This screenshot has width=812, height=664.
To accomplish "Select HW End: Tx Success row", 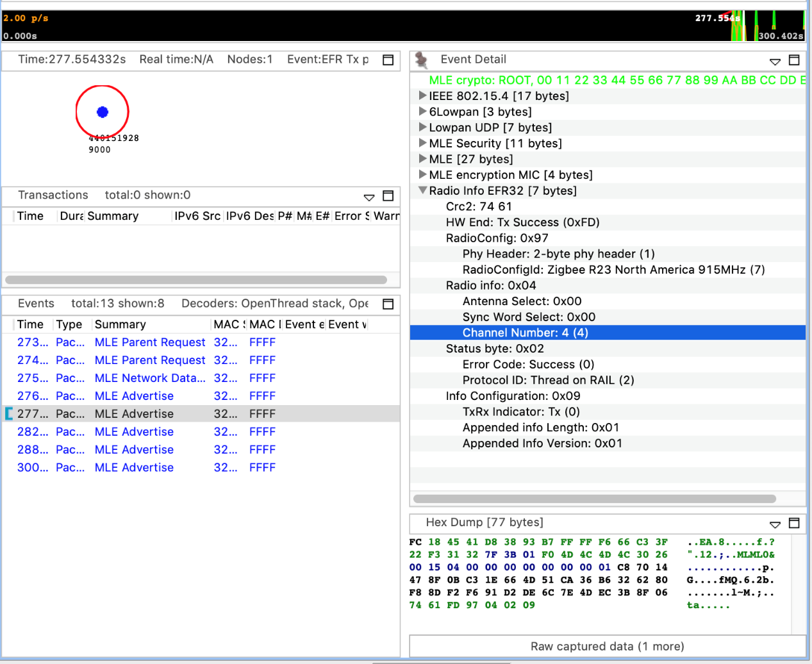I will (x=608, y=222).
